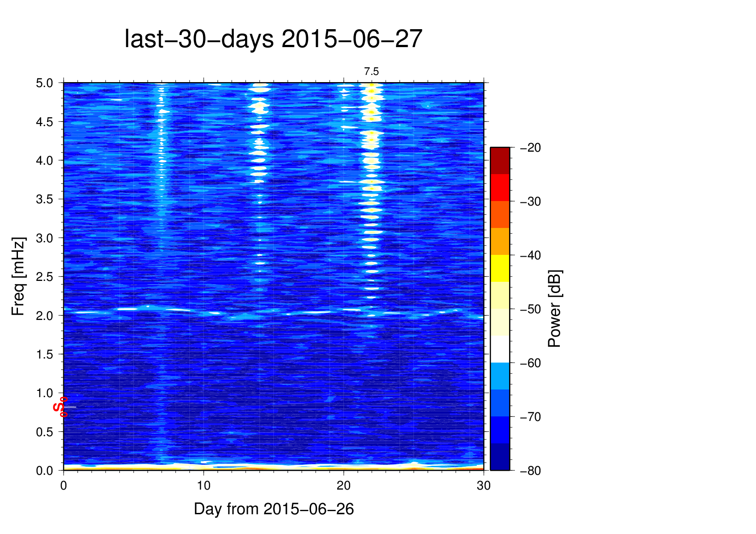Screen dimensions: 756x534
Task: Click the 0.0 tick on the frequency axis
Action: pos(44,470)
